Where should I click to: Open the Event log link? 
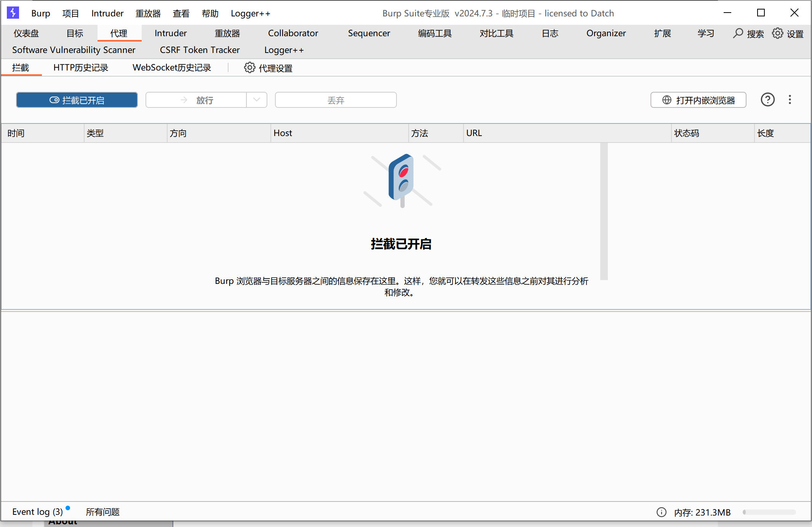[x=37, y=512]
